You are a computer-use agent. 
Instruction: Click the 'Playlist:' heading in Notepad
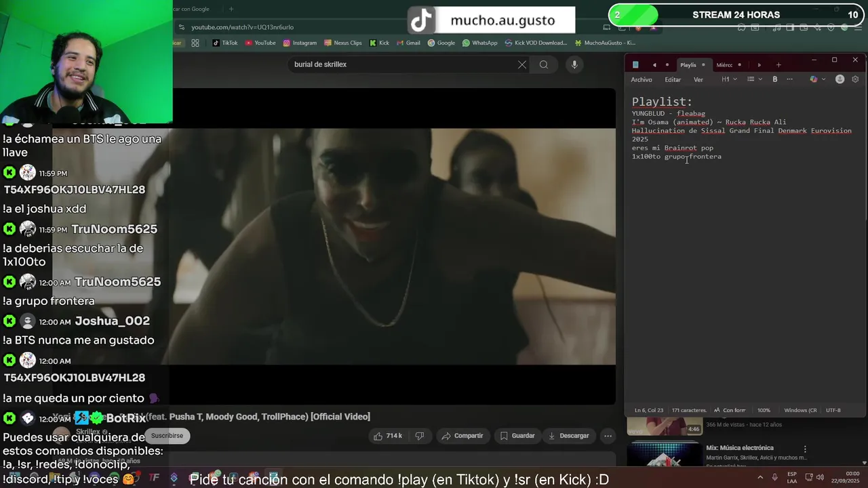click(x=662, y=102)
